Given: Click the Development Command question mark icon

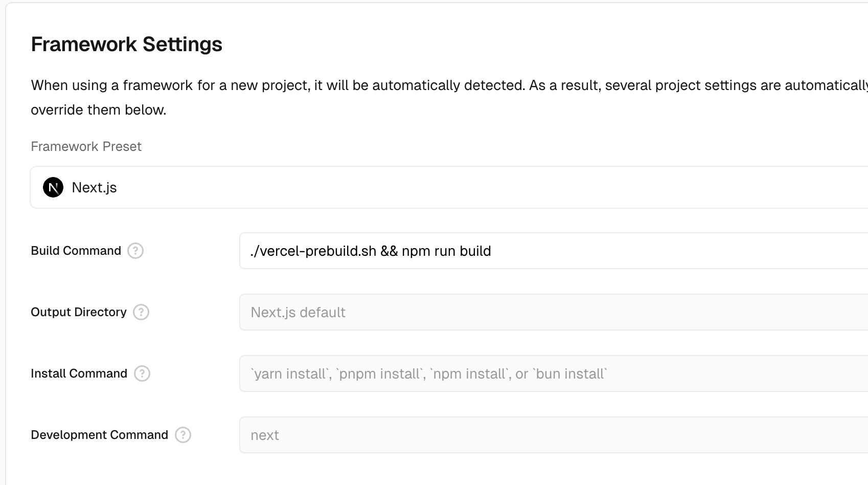Looking at the screenshot, I should tap(183, 435).
